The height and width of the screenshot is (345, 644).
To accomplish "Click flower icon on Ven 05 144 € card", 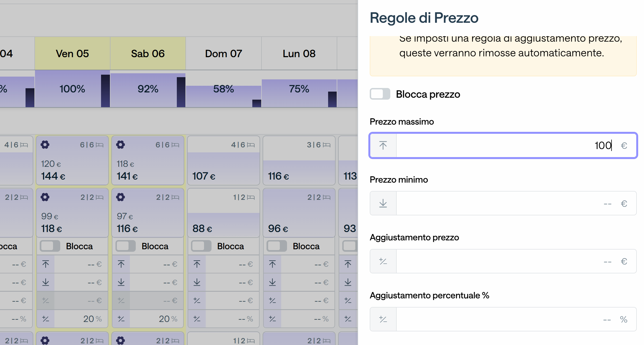I will coord(45,145).
